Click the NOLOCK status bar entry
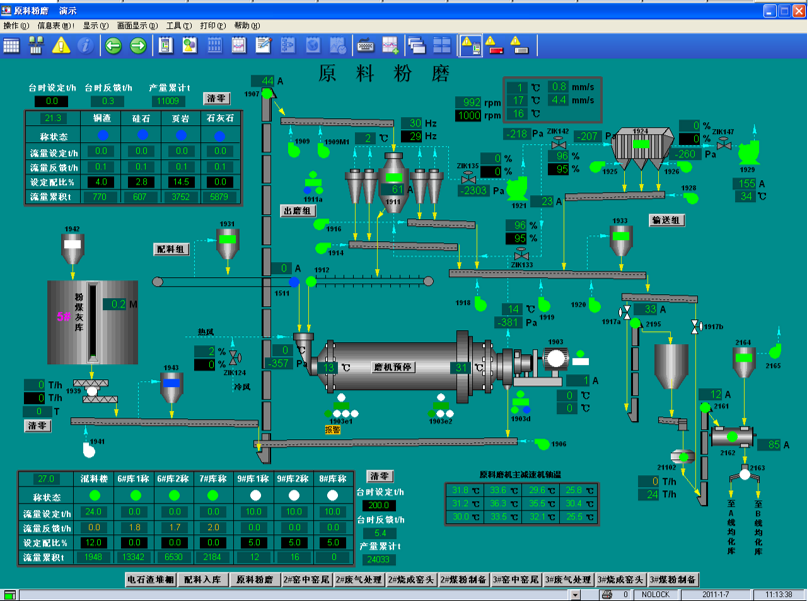 [655, 595]
